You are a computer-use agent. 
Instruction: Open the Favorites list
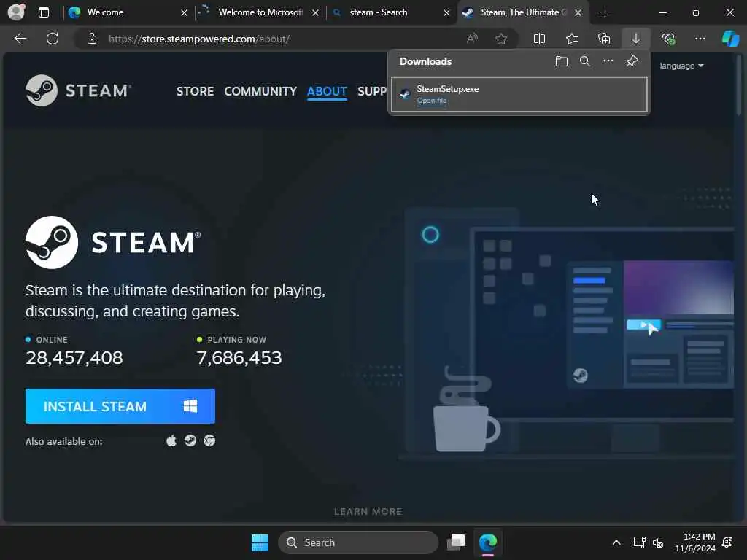(x=572, y=39)
